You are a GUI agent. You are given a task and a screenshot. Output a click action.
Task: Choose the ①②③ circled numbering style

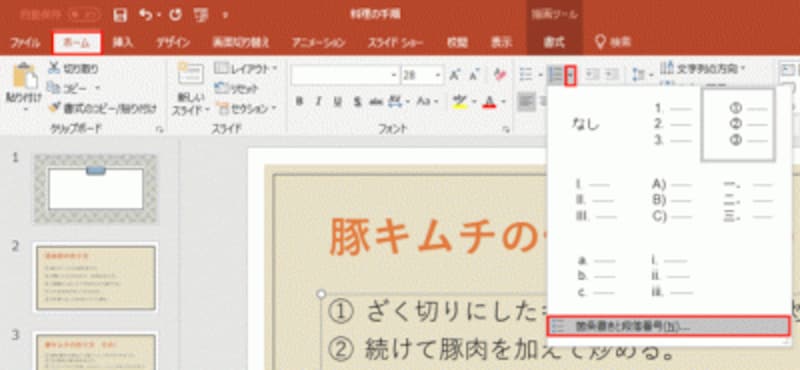(x=739, y=125)
